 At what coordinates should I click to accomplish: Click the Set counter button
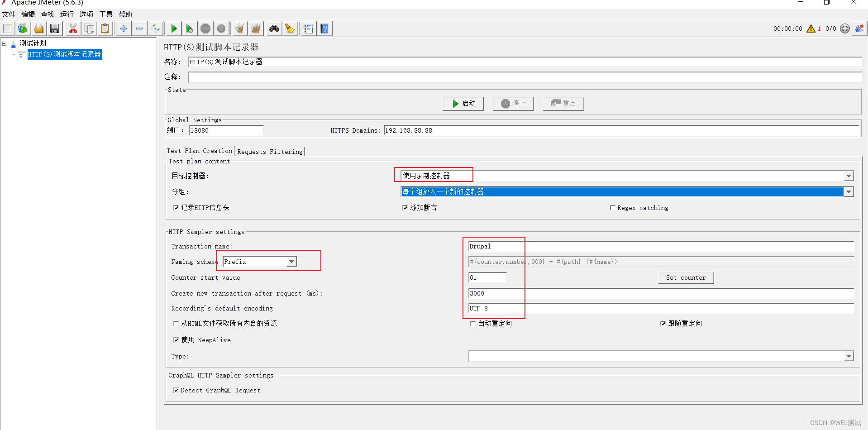click(686, 278)
